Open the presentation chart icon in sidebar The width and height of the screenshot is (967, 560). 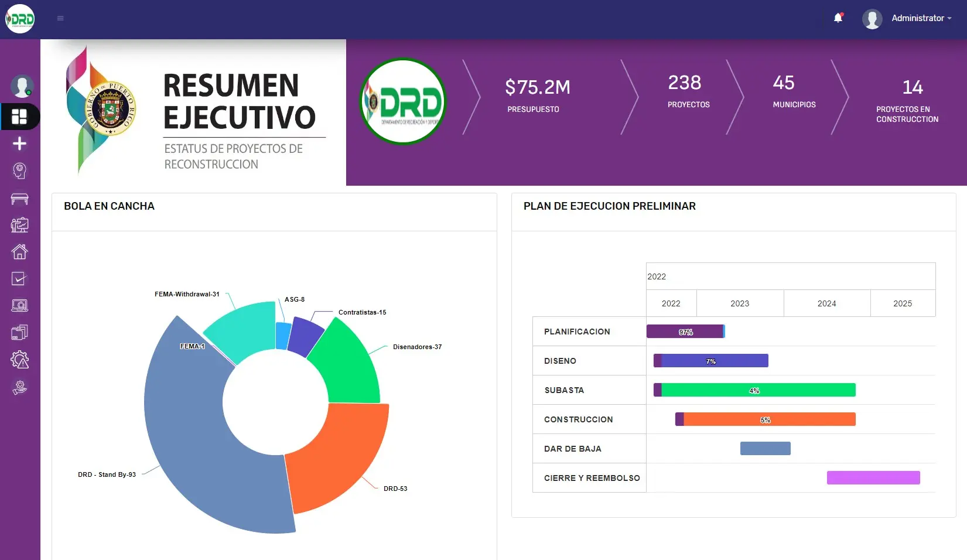pyautogui.click(x=19, y=225)
